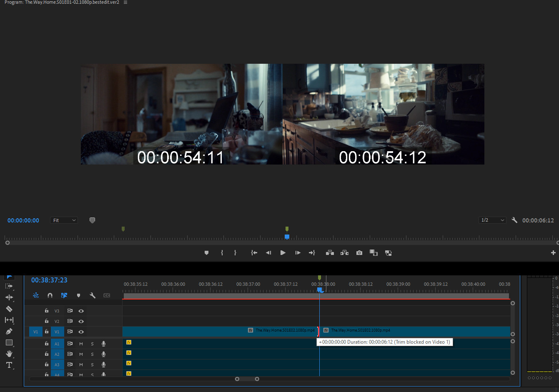Select the Hand tool
The image size is (559, 392).
(9, 354)
